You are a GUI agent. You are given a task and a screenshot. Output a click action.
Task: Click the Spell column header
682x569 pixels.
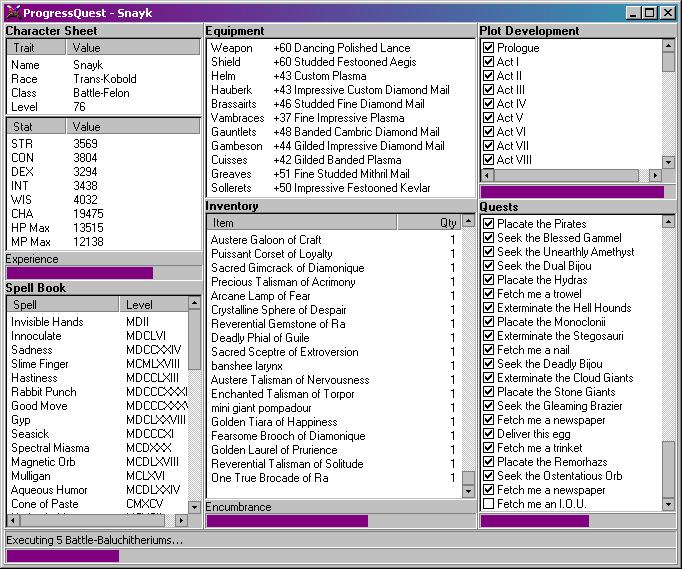(63, 305)
